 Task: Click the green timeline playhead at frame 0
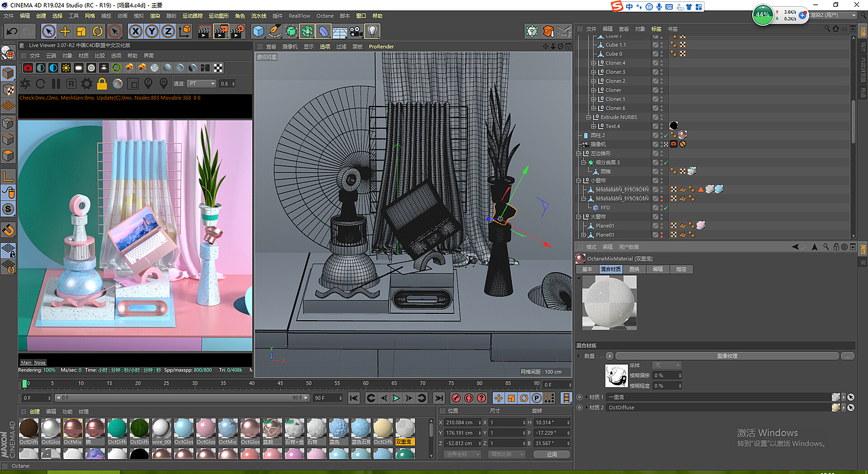coord(24,384)
